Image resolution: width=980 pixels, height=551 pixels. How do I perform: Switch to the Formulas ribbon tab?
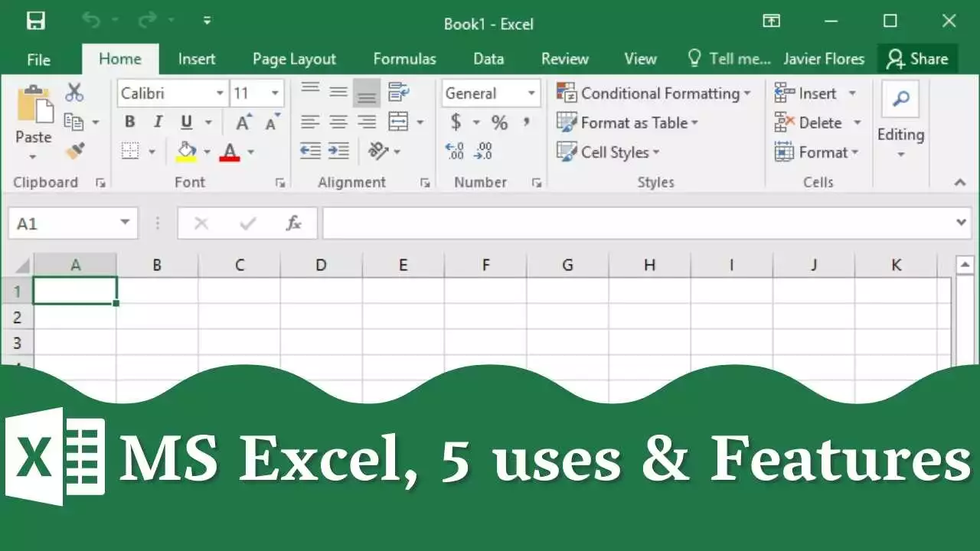tap(404, 59)
